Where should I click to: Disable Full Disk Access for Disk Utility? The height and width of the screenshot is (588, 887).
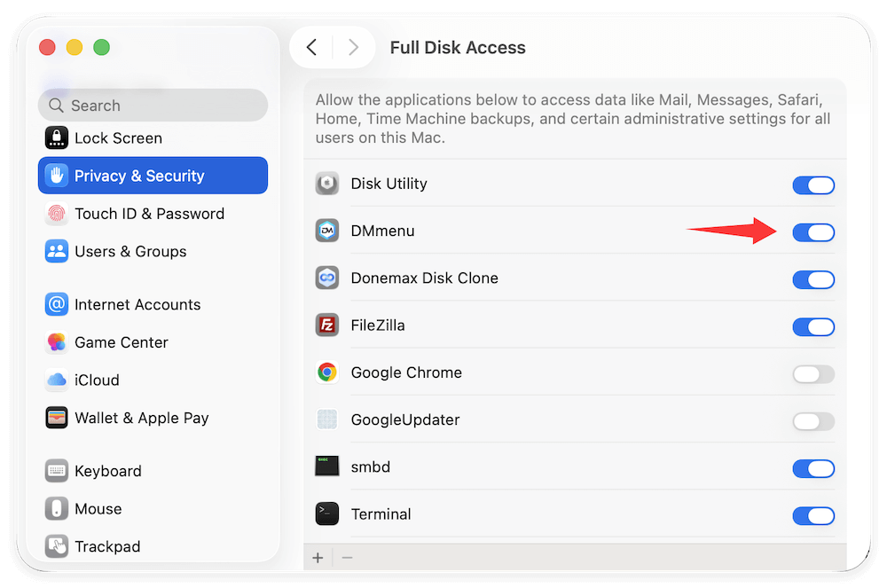click(x=813, y=185)
